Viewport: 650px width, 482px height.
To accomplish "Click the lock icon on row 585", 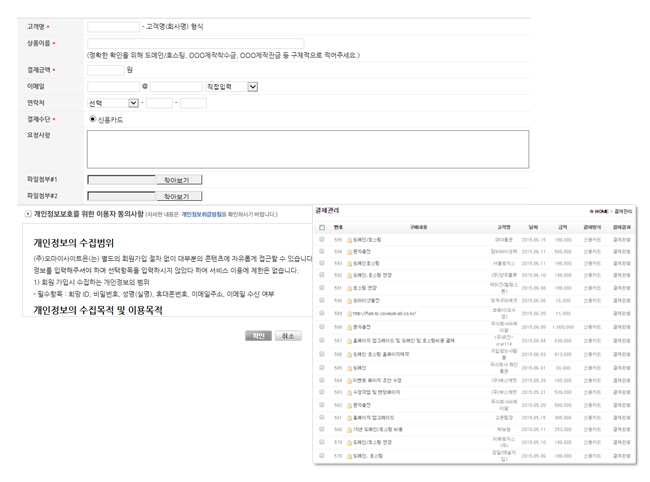I will (x=350, y=367).
